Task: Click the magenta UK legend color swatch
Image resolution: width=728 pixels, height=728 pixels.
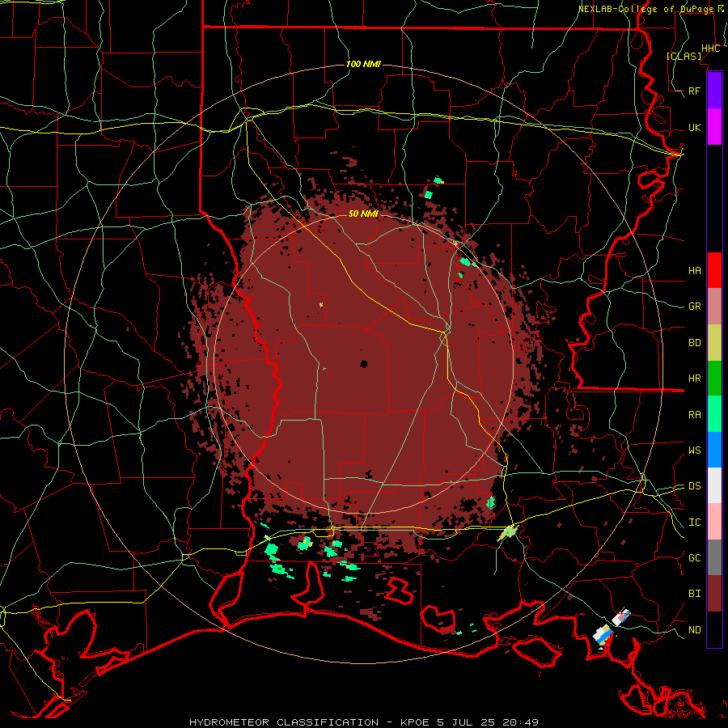Action: tap(714, 127)
